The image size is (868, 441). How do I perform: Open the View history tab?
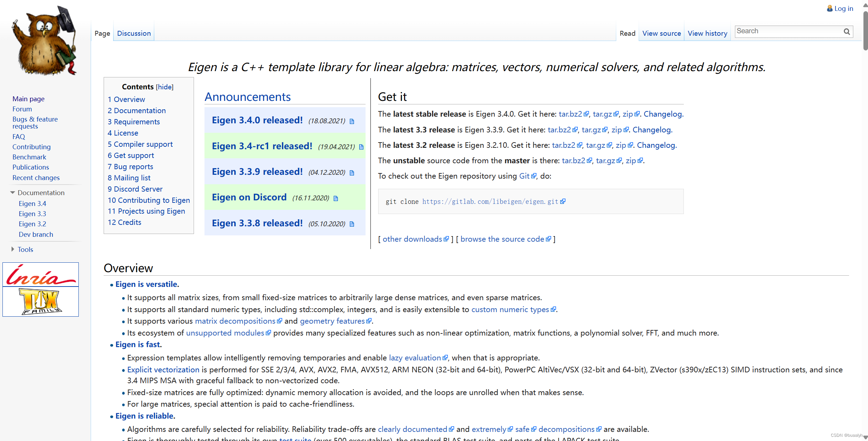(x=707, y=33)
